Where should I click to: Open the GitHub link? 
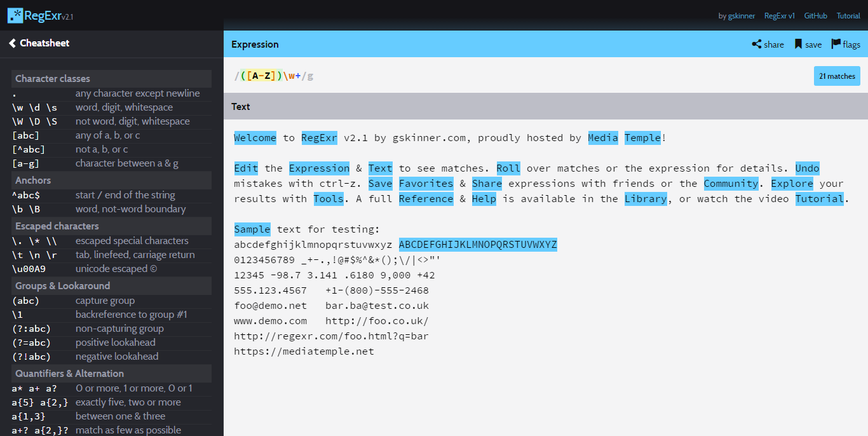816,16
